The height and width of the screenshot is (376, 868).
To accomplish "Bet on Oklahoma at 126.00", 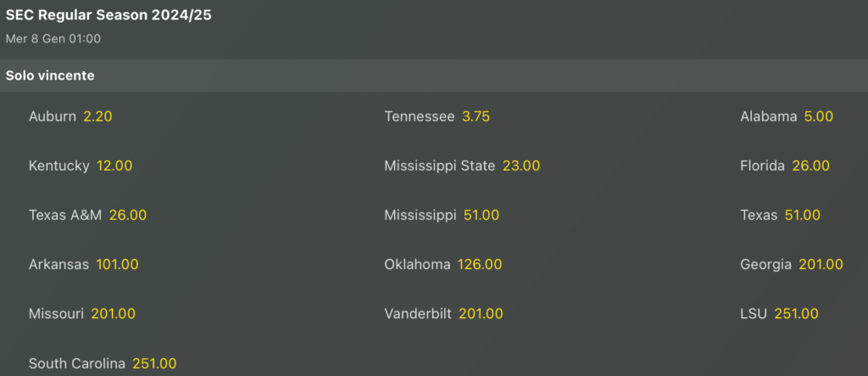I will (480, 264).
